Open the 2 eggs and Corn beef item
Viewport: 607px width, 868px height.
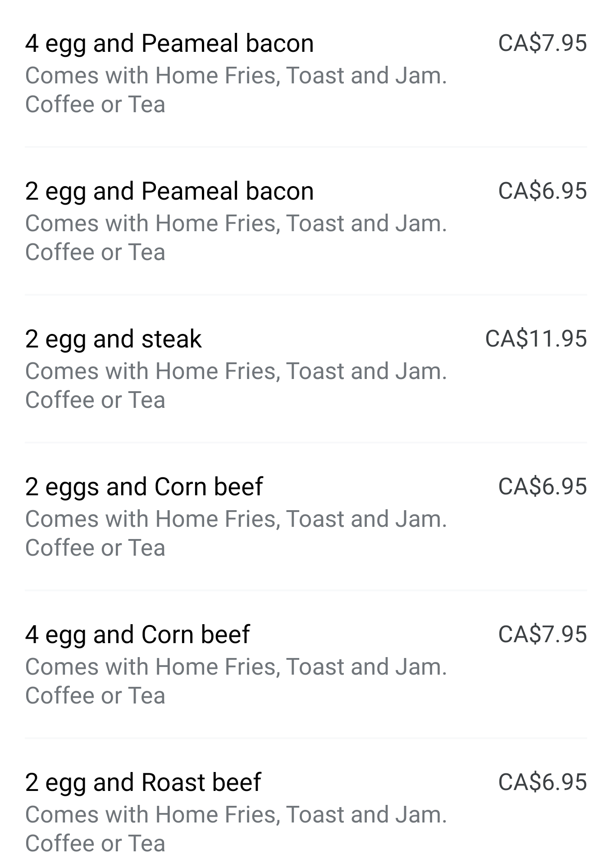(x=144, y=487)
